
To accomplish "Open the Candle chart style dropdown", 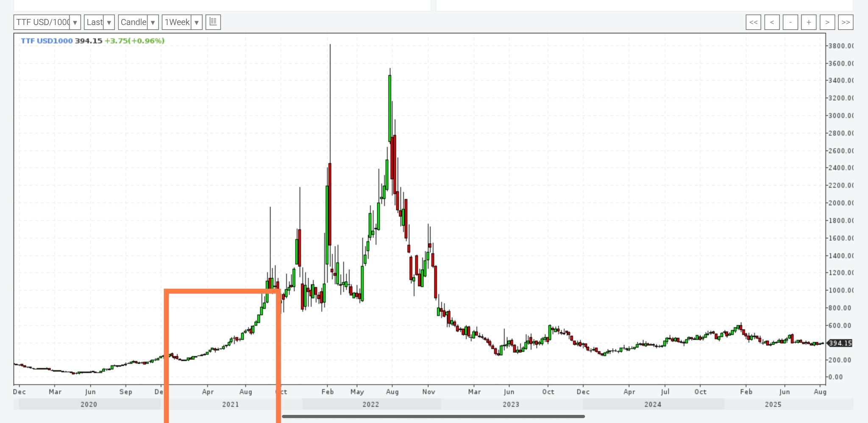I will point(138,22).
